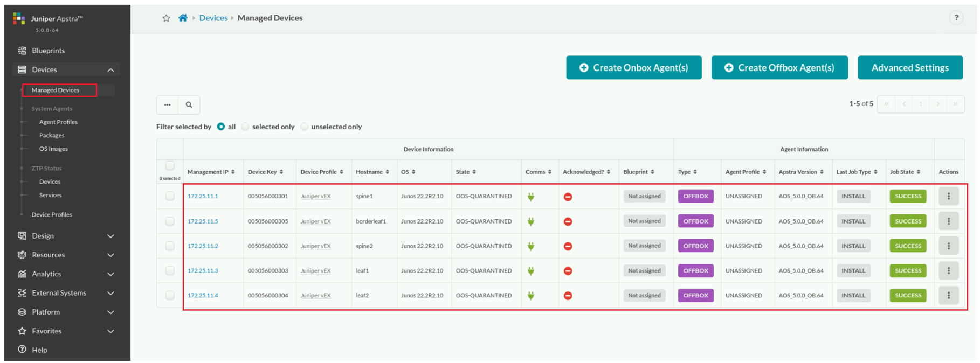This screenshot has height=363, width=980.
Task: Check the box for 172.25.11.4 row
Action: point(170,295)
